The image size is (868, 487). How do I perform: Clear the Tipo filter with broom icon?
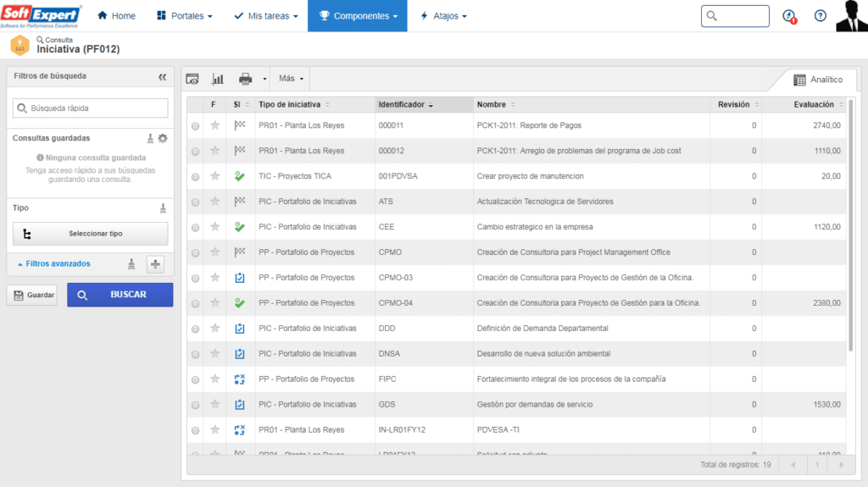pos(163,208)
